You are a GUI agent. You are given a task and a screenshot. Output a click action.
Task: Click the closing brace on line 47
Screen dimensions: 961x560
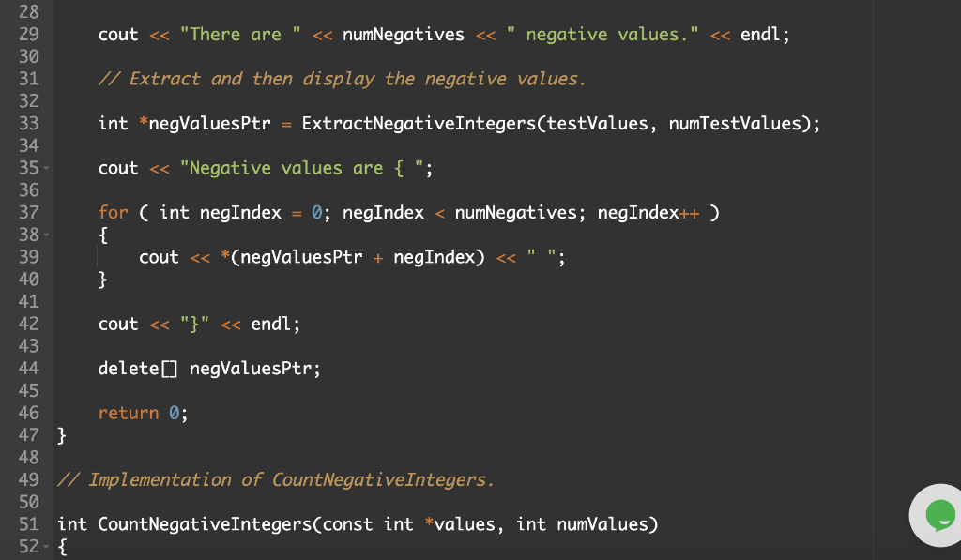[x=61, y=435]
